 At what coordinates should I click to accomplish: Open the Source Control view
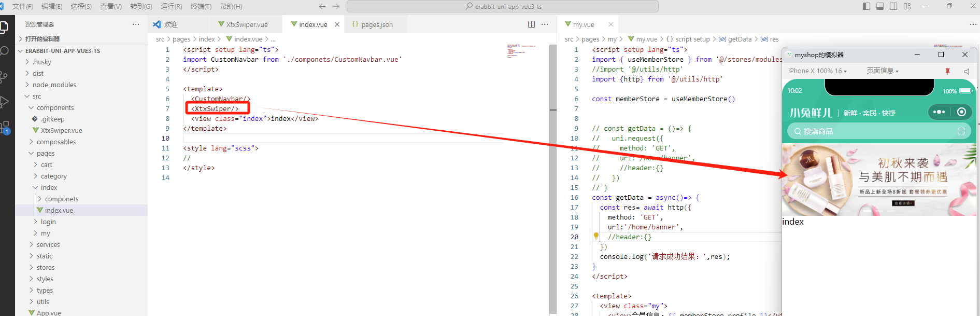point(4,77)
